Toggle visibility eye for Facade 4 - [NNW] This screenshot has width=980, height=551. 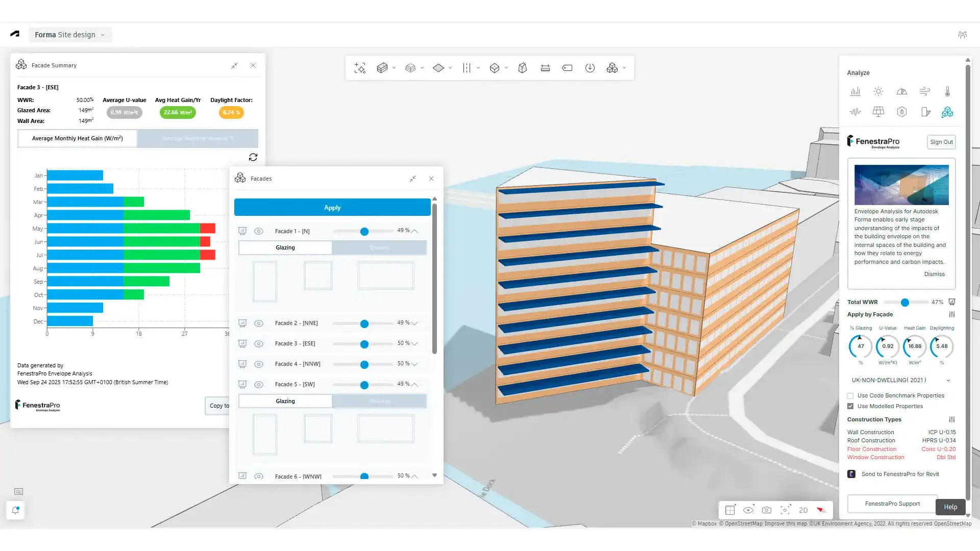pyautogui.click(x=259, y=364)
